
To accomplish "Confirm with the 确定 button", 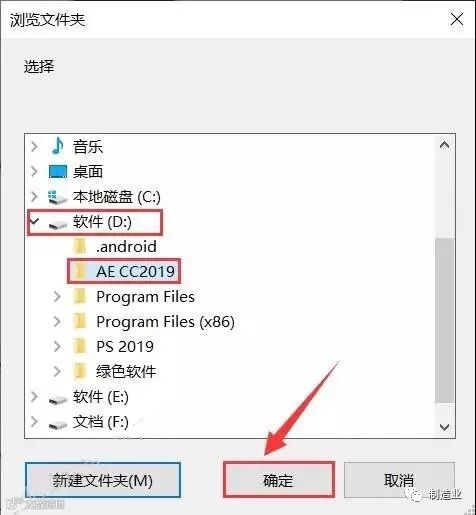I will point(278,480).
